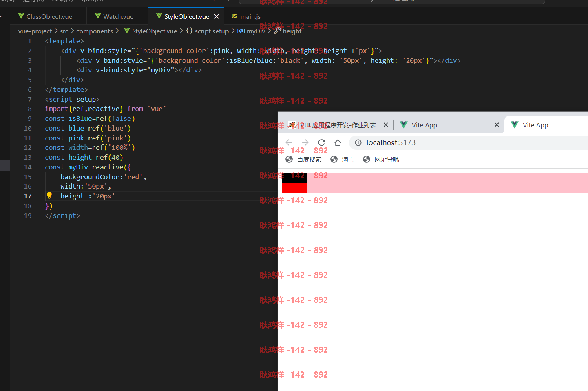Click src in the breadcrumb path
The image size is (588, 391).
[64, 31]
